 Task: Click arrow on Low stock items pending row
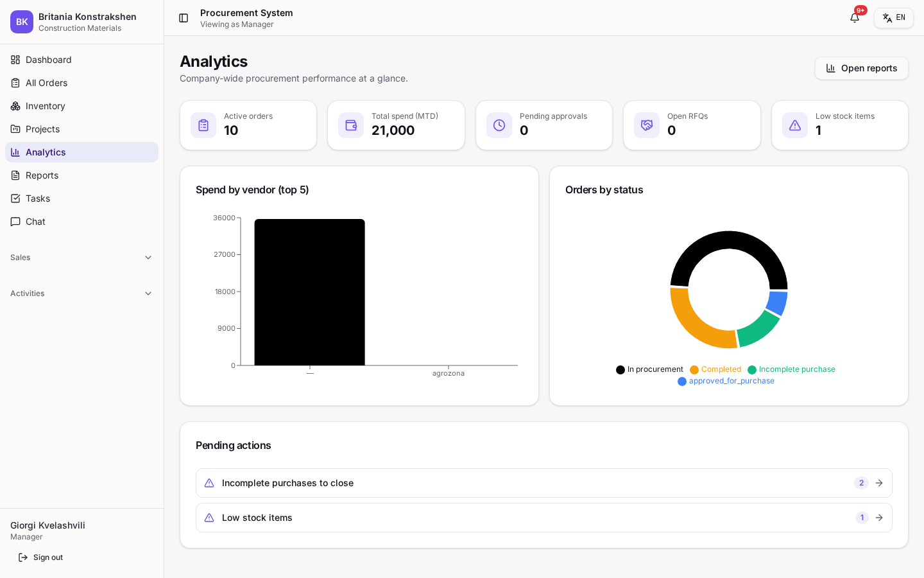(879, 518)
